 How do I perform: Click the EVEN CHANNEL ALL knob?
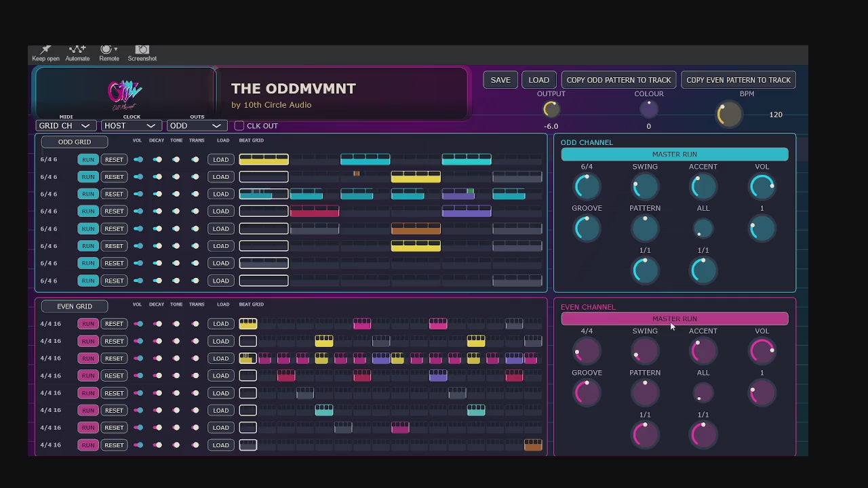tap(703, 392)
